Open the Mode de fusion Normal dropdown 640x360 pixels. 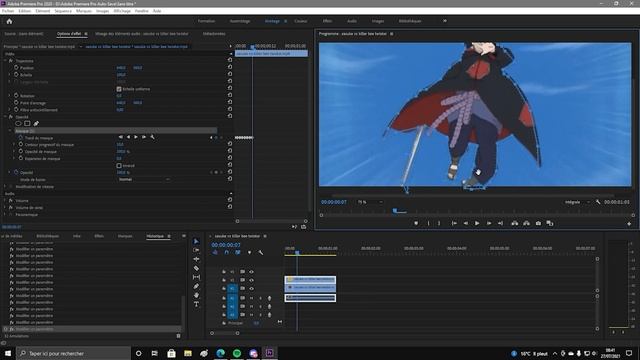pos(144,179)
